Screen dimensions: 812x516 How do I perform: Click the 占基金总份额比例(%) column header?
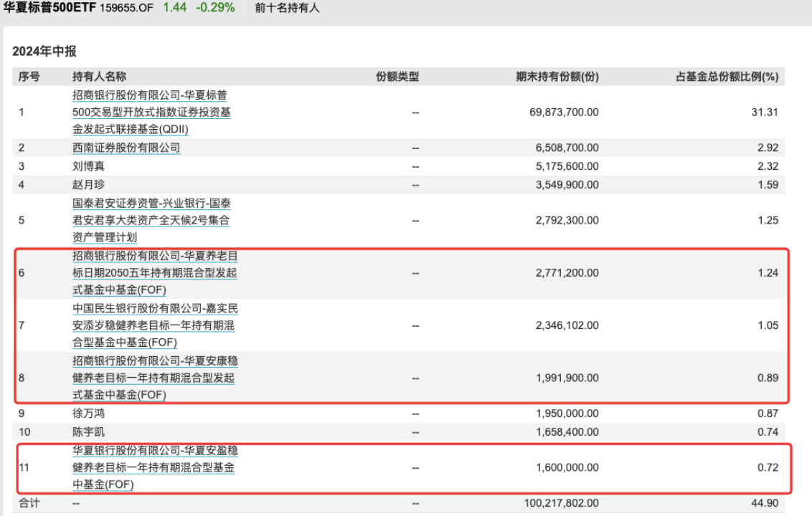click(727, 77)
